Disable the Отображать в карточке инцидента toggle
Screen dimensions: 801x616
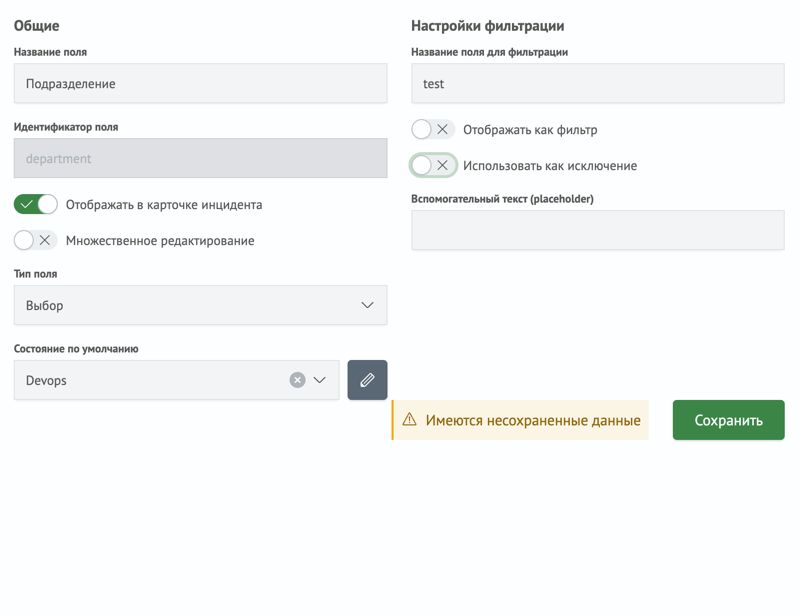pos(35,204)
